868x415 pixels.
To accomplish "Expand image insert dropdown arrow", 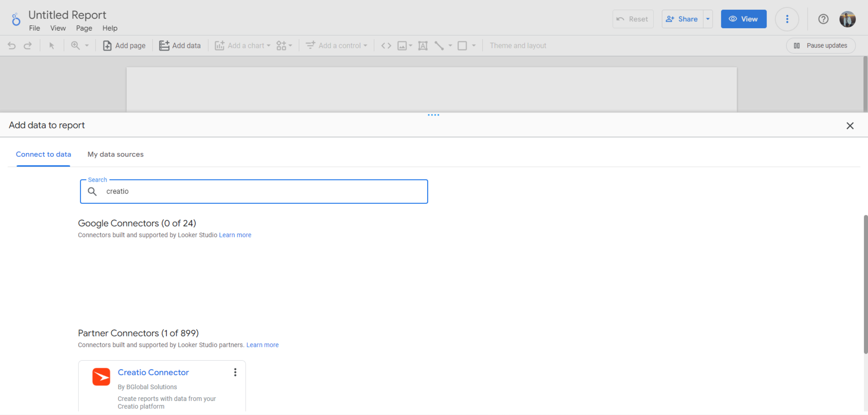I will [x=411, y=45].
